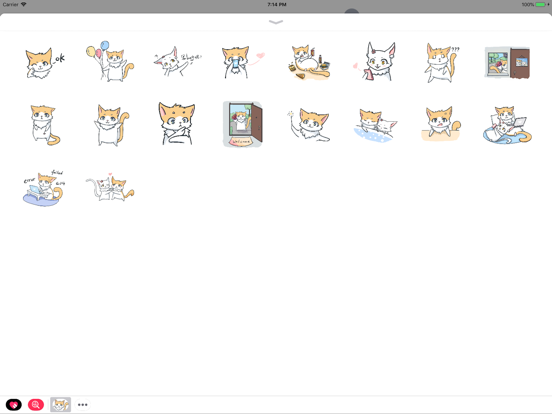Screen dimensions: 552x414
Task: Open the black heart Digital Touch app icon
Action: tap(14, 404)
